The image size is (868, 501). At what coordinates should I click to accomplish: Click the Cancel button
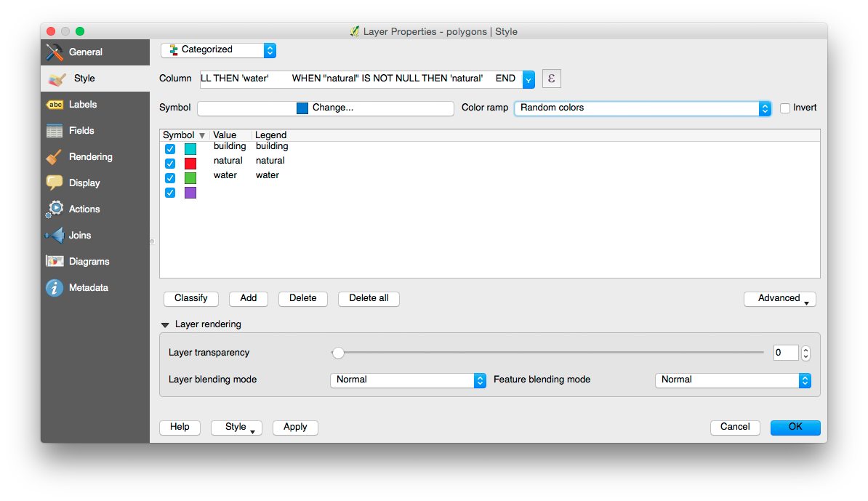[x=735, y=428]
